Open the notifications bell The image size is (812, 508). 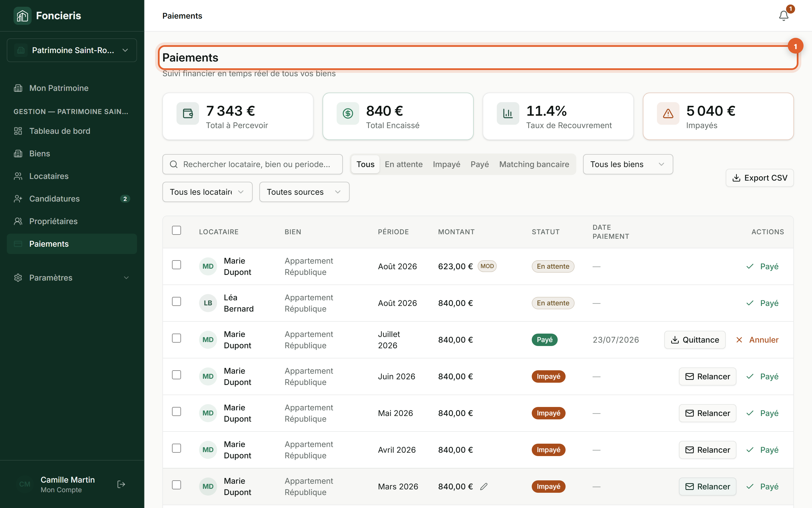click(x=784, y=16)
